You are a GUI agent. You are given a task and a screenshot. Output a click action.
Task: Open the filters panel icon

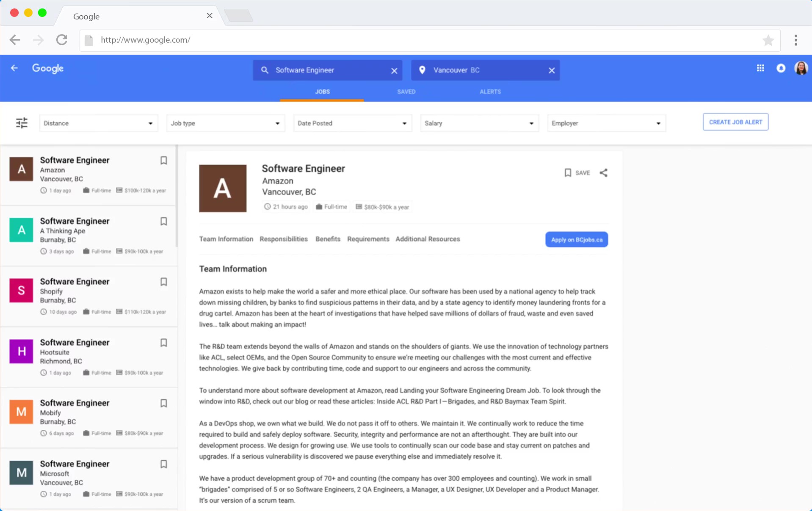22,123
